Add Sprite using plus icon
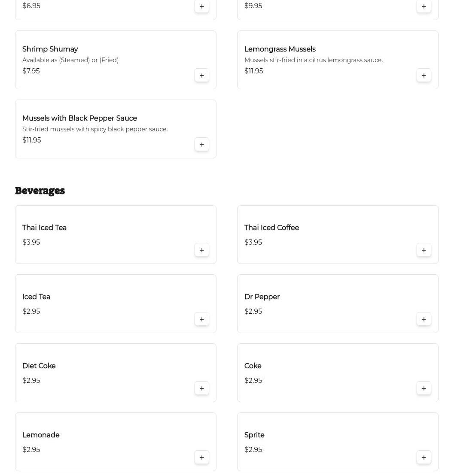The height and width of the screenshot is (476, 451). click(x=424, y=458)
